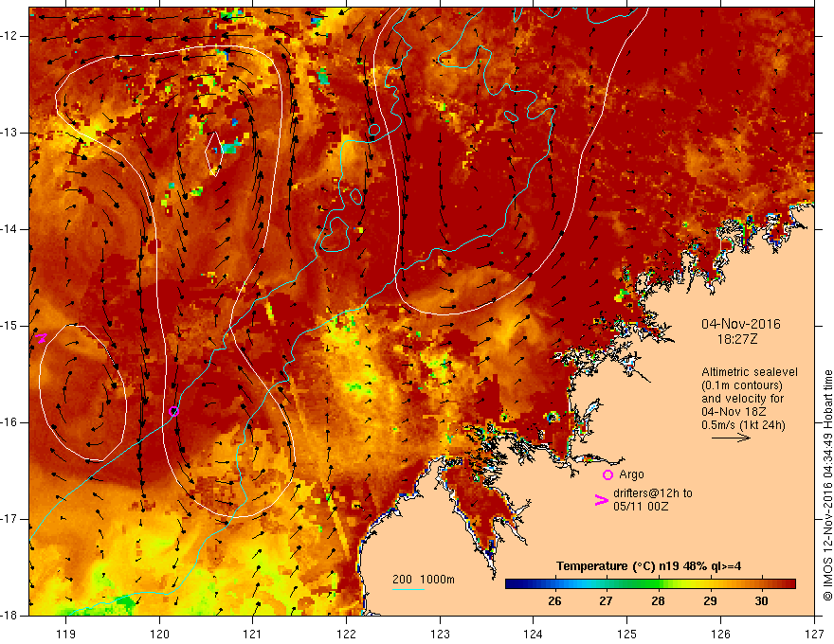Click longitude label 119 on the axis
Viewport: 834px width, 644px height.
[x=66, y=634]
